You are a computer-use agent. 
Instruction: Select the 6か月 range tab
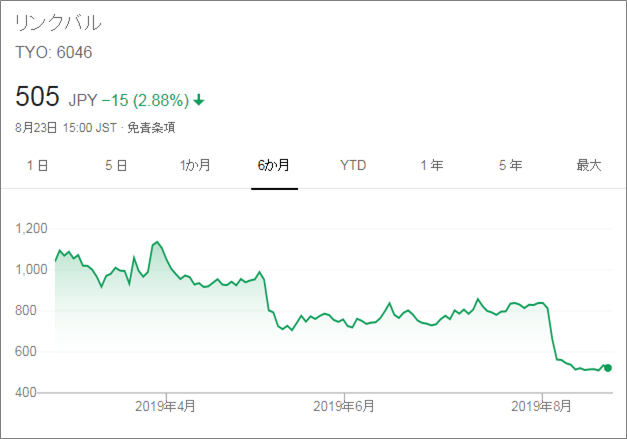click(274, 165)
